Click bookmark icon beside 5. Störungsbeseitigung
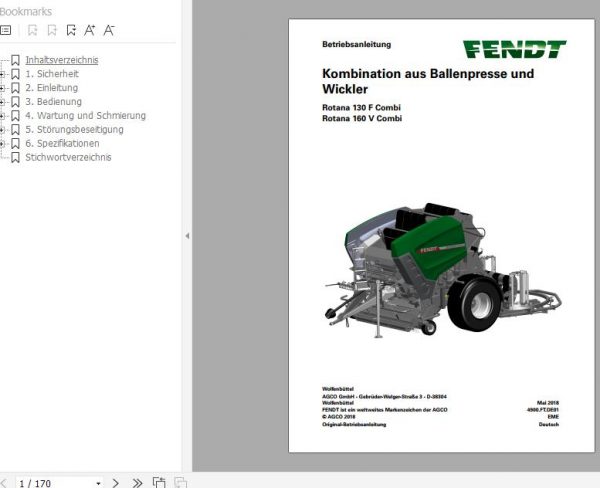The width and height of the screenshot is (600, 488). [15, 130]
